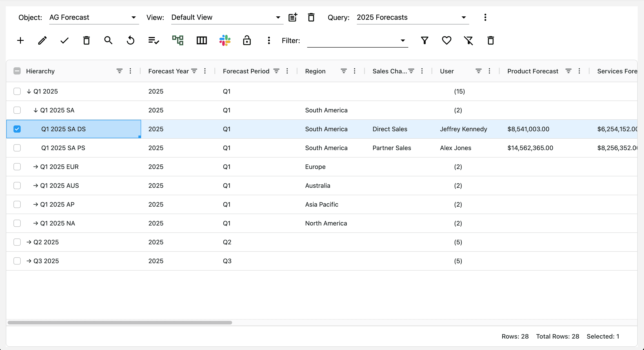Open the Region column three-dot menu

355,71
